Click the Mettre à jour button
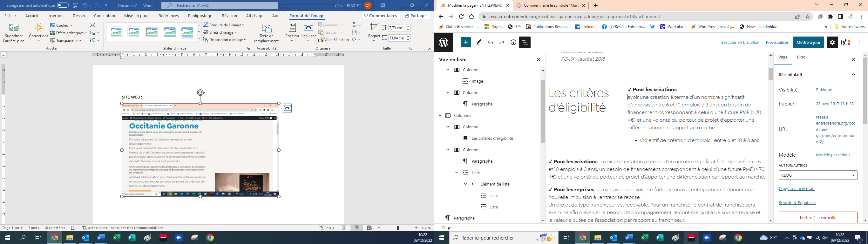868x244 pixels. (808, 43)
